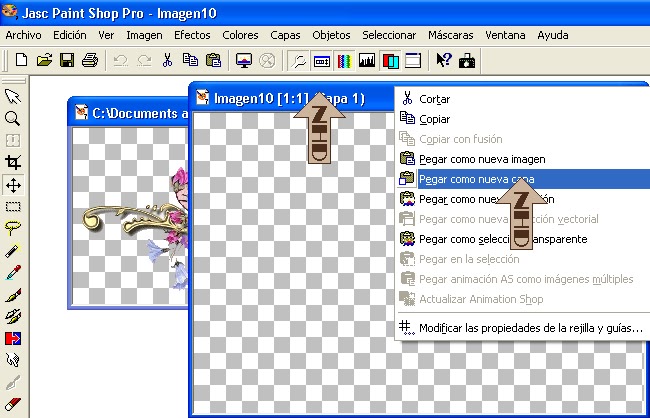Open the Ventana menu
Viewport: 650px width, 418px height.
(505, 35)
